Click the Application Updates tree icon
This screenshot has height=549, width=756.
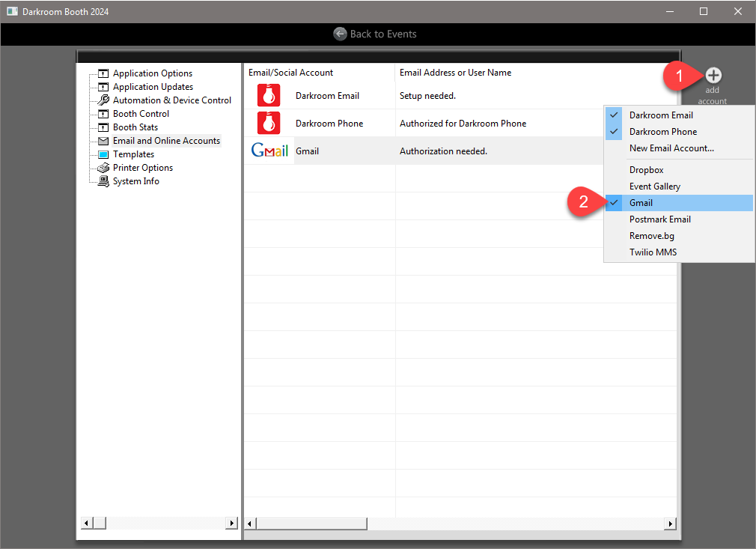click(103, 87)
